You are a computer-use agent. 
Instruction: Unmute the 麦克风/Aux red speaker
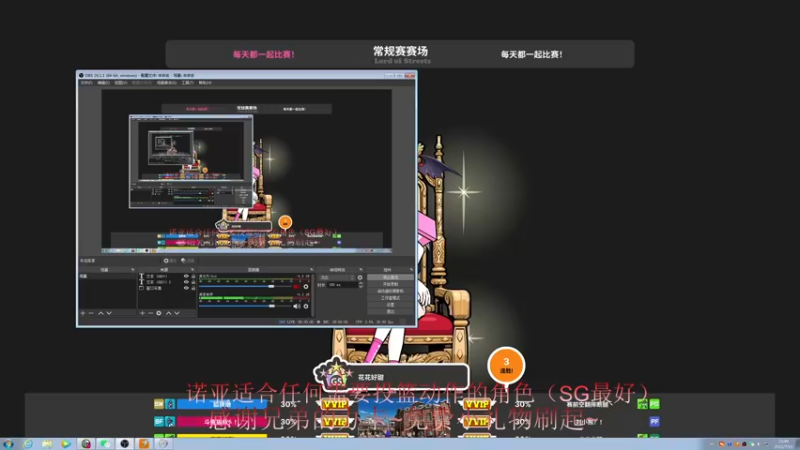[297, 287]
